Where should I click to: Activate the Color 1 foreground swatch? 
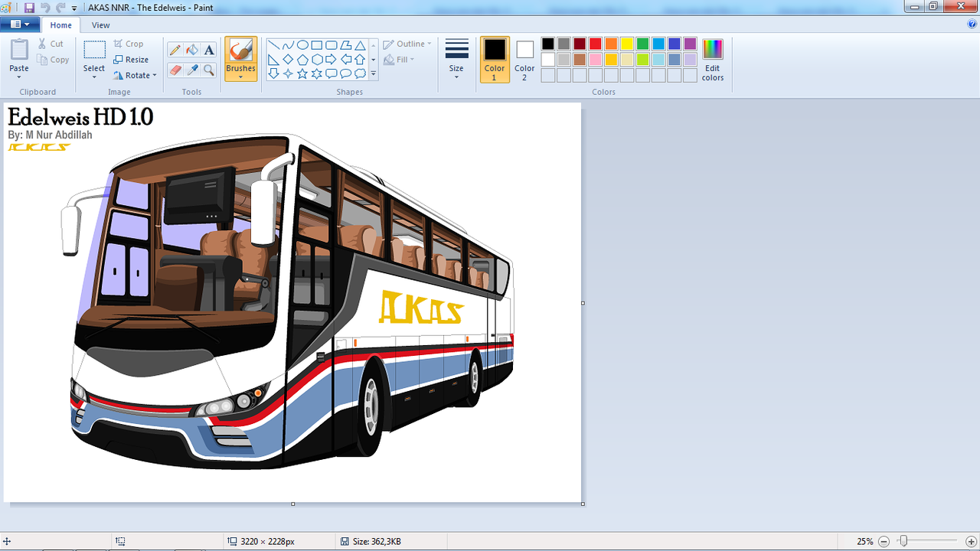495,60
